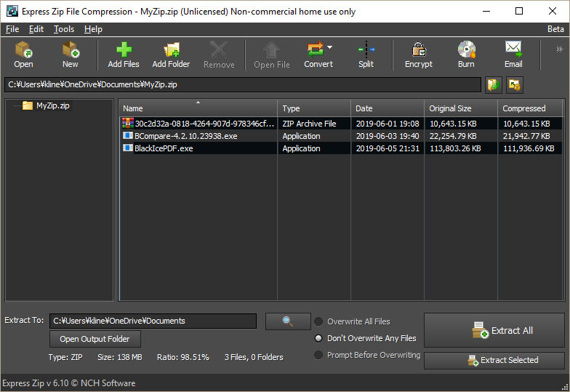Click the Type: ZIP status text
This screenshot has width=570, height=392.
point(65,358)
